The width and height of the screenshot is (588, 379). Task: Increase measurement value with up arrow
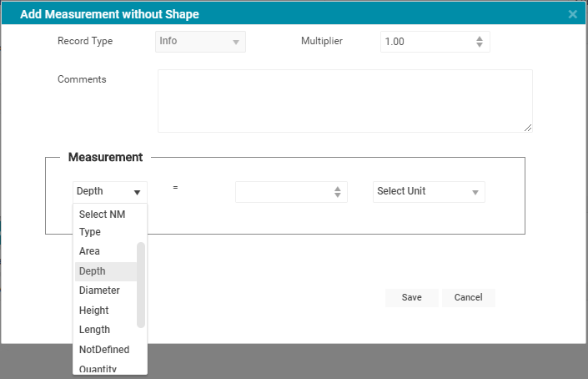coord(338,189)
